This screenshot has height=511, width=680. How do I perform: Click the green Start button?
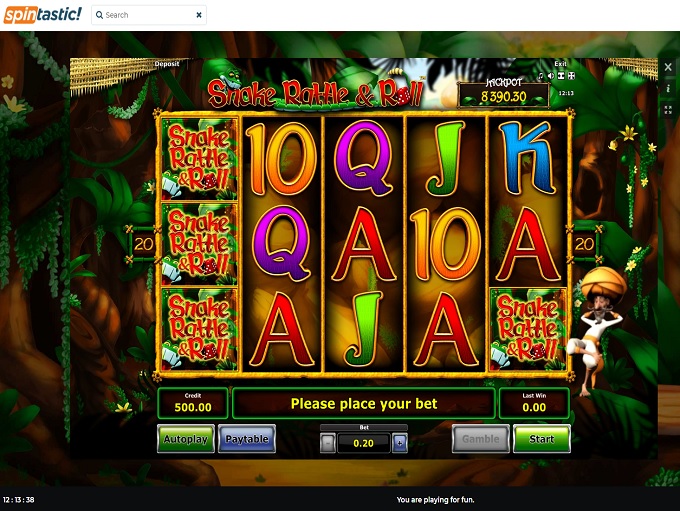click(542, 439)
